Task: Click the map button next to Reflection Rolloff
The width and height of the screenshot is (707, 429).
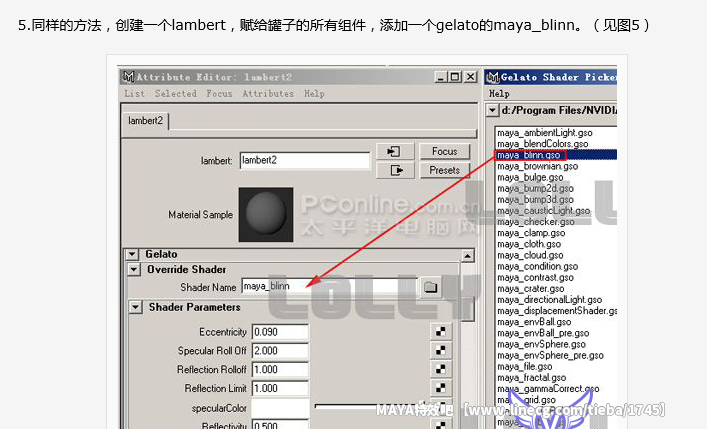Action: 440,369
